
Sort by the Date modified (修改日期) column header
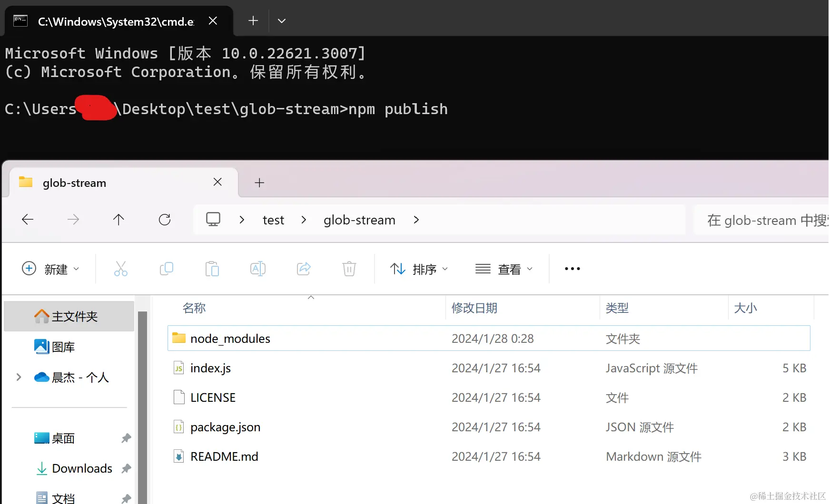tap(474, 308)
